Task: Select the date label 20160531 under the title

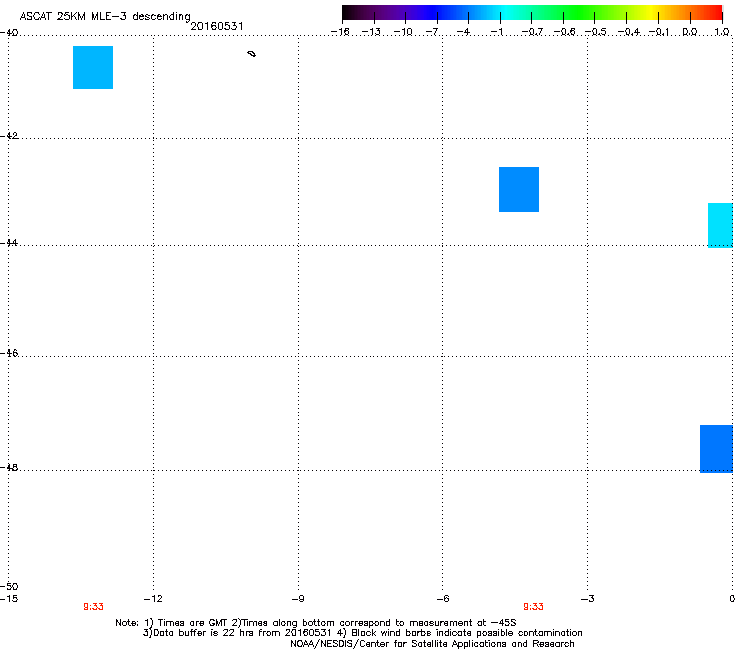Action: point(217,26)
